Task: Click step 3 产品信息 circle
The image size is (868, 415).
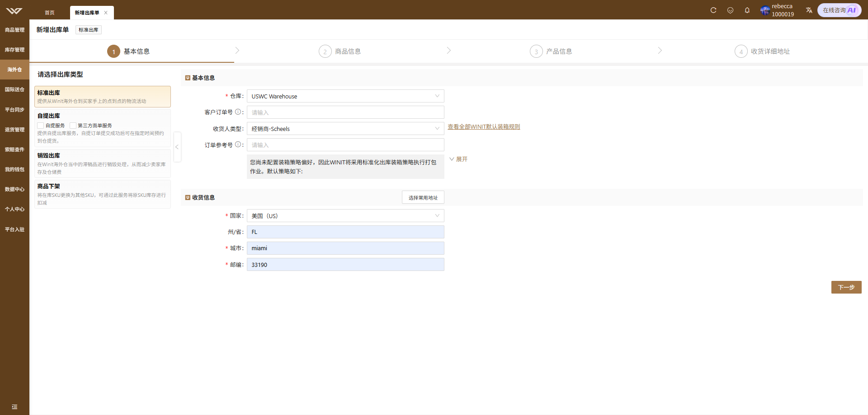Action: [x=536, y=51]
